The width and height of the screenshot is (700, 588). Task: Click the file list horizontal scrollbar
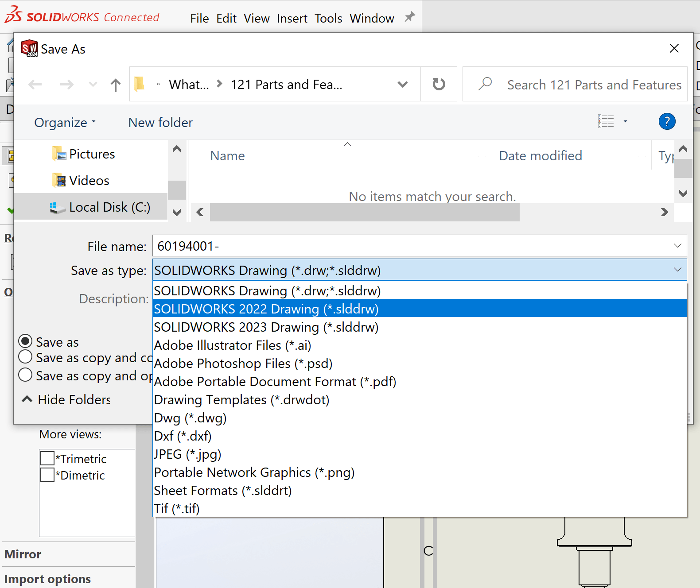coord(365,212)
